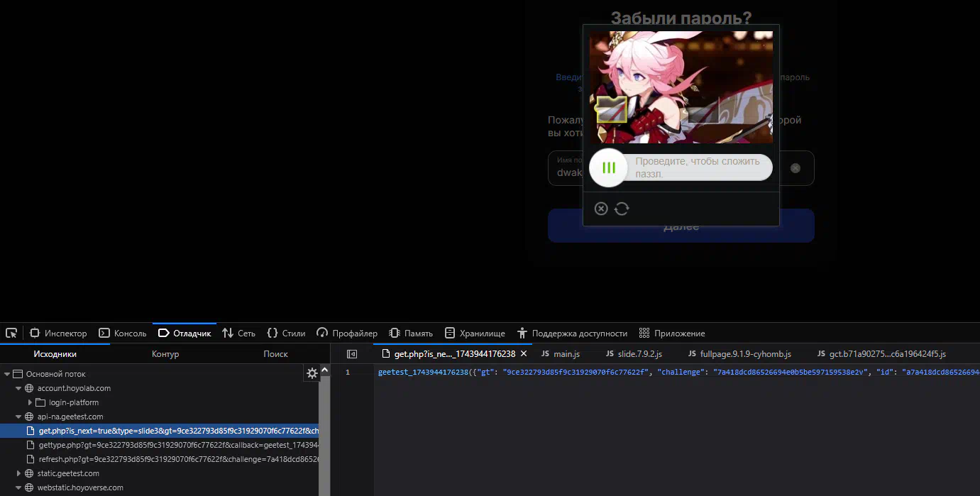
Task: Click the captcha slider track text
Action: tap(698, 167)
